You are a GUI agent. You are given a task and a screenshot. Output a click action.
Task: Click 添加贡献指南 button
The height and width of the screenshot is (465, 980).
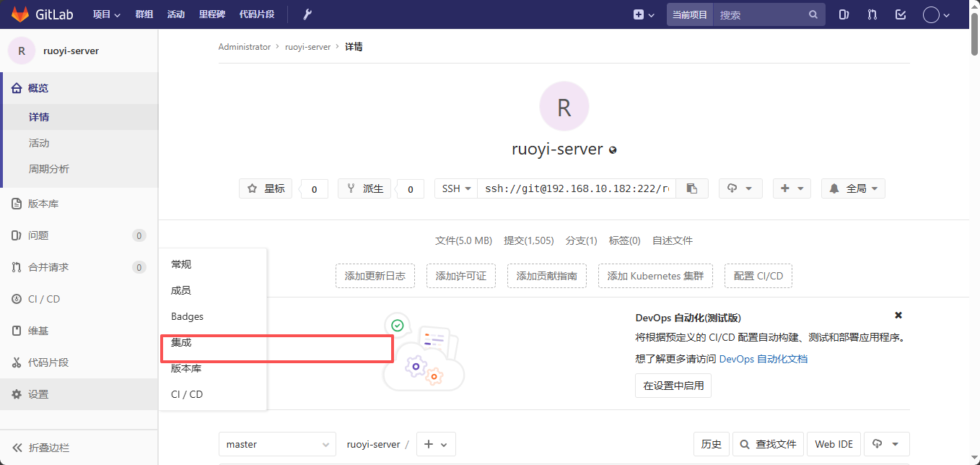547,276
